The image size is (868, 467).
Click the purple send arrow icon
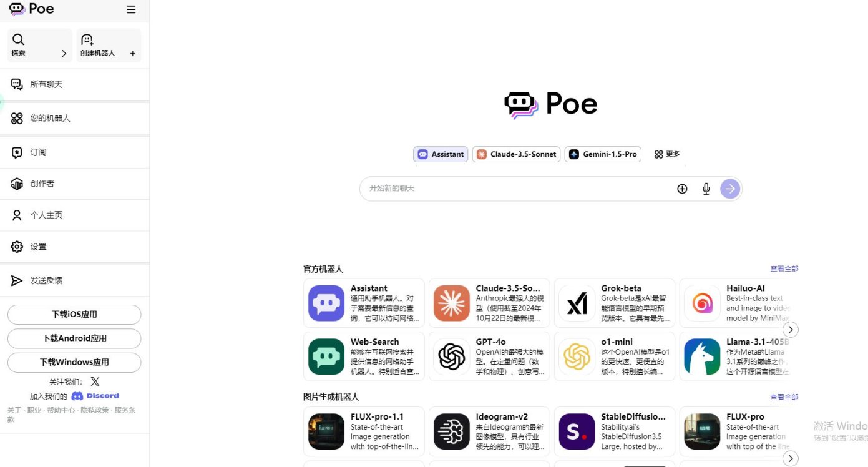(729, 188)
